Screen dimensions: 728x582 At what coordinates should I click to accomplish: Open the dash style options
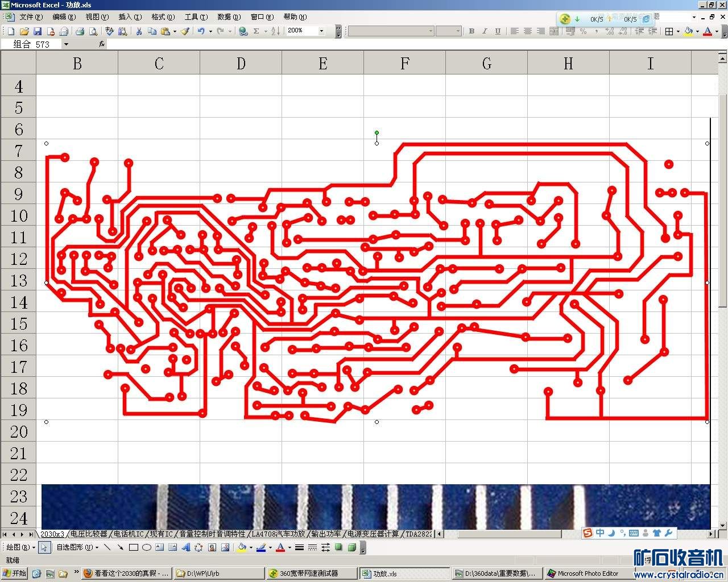tap(312, 547)
